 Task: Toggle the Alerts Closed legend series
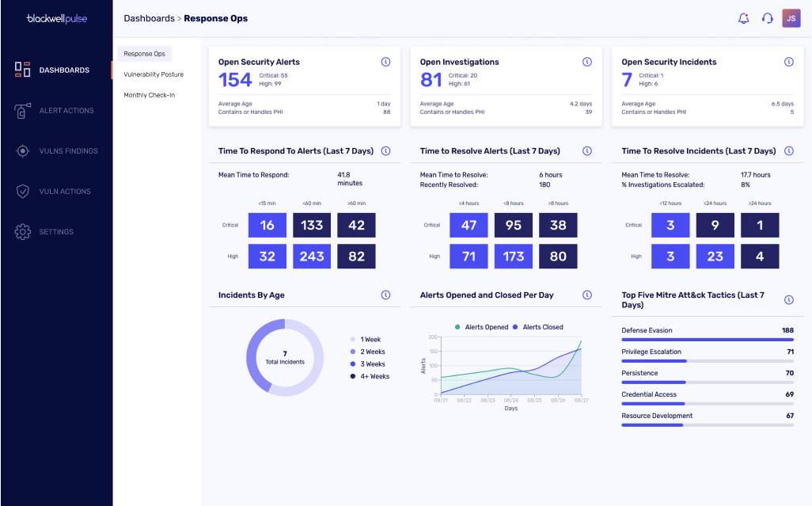pyautogui.click(x=537, y=327)
